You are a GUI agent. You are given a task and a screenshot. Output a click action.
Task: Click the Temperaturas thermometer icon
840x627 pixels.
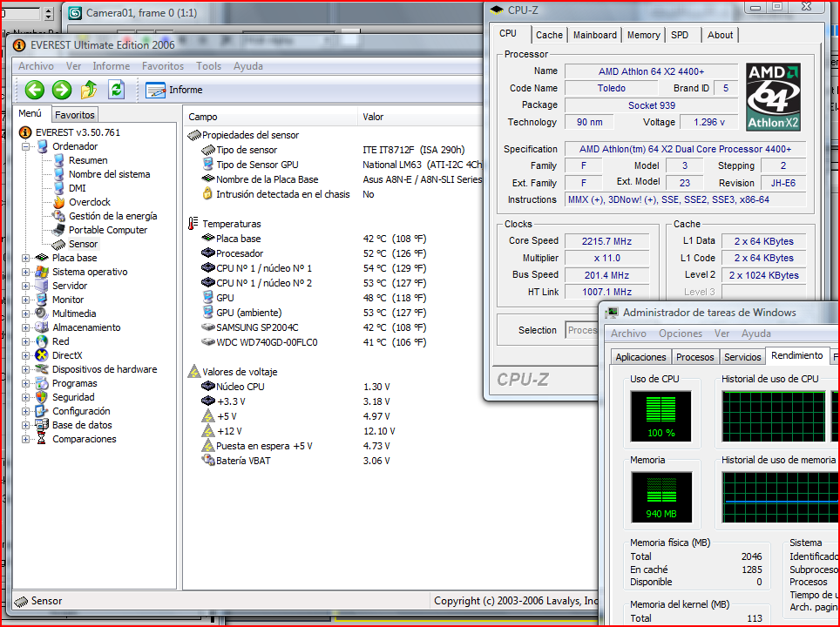coord(193,224)
